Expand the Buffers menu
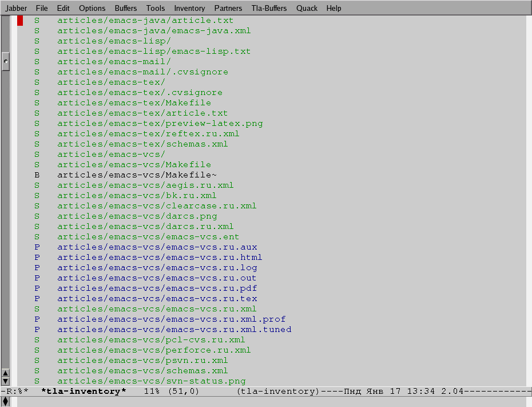 126,8
